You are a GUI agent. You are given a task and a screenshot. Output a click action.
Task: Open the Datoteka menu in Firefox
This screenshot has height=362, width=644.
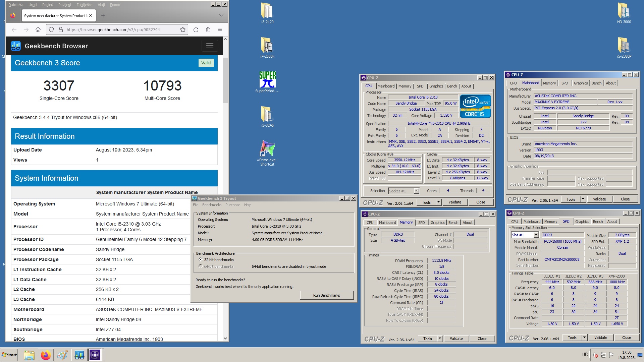click(x=16, y=5)
